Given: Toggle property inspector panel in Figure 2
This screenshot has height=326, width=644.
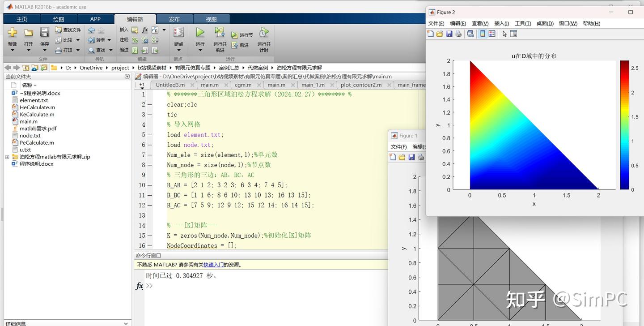Looking at the screenshot, I should point(513,34).
